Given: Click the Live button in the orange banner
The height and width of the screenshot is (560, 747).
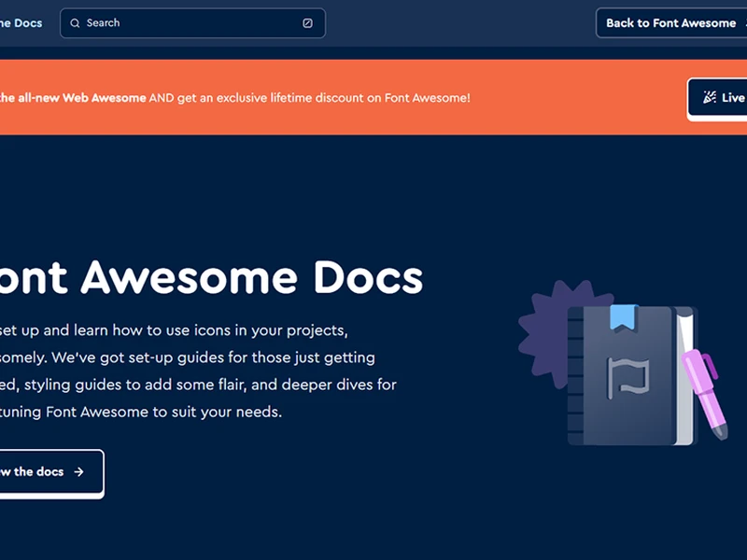Looking at the screenshot, I should coord(717,98).
